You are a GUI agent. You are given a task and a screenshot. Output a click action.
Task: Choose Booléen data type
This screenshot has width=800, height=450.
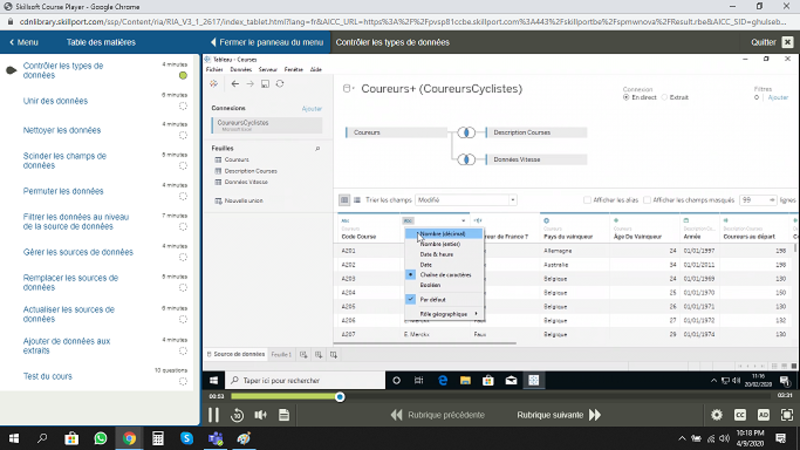pos(444,285)
